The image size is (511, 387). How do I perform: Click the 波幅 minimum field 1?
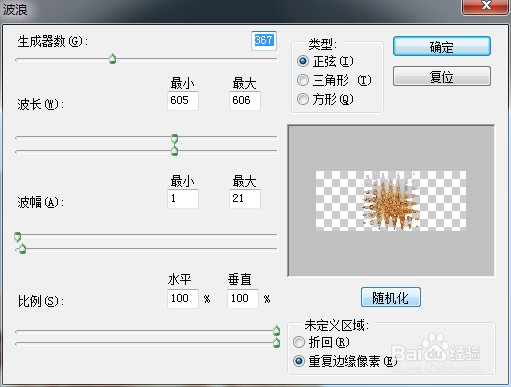coord(183,199)
